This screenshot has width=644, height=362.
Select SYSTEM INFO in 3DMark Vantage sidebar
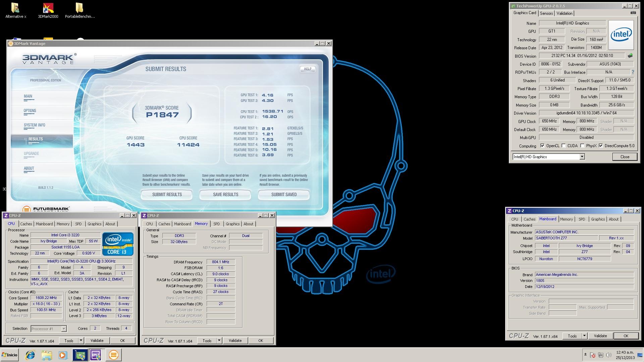coord(34,125)
